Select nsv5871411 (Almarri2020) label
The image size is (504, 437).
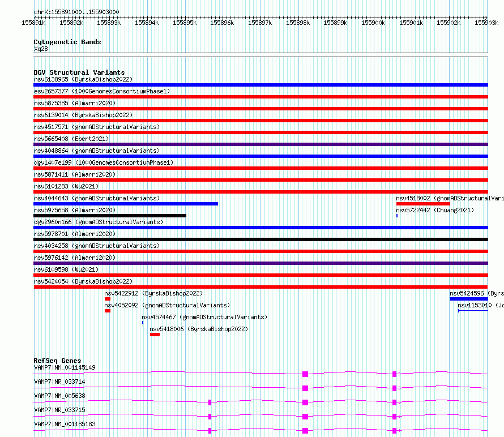pos(75,174)
